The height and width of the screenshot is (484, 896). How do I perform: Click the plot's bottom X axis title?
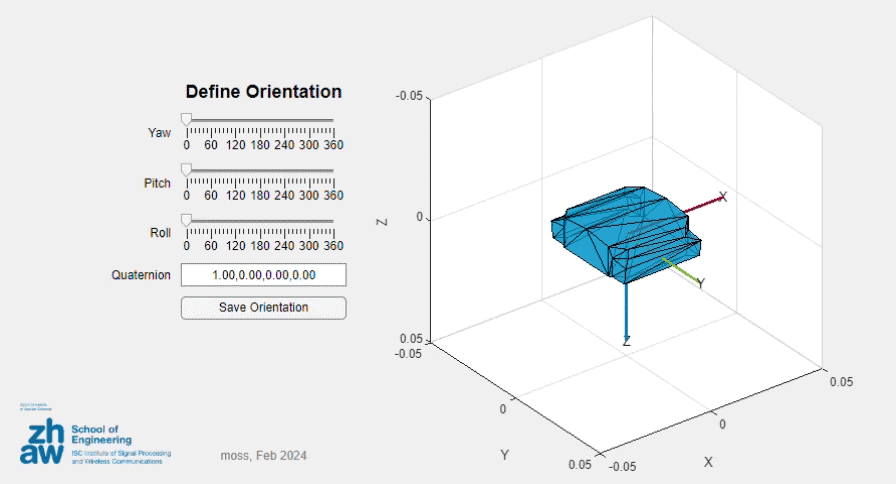(708, 462)
